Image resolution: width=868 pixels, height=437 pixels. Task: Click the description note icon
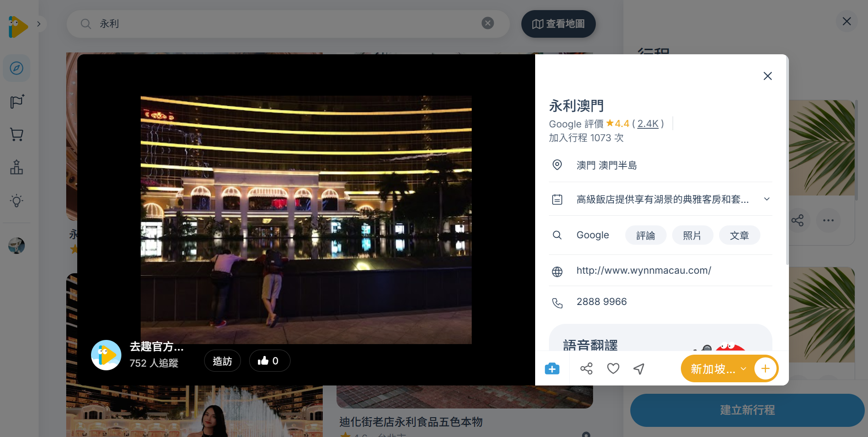(x=557, y=199)
